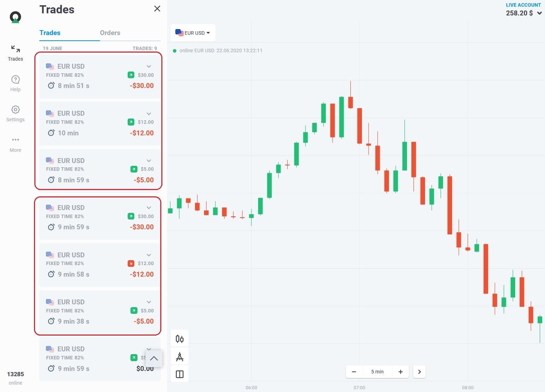
Task: Click the Olymp Trade logo icon
Action: pyautogui.click(x=15, y=17)
